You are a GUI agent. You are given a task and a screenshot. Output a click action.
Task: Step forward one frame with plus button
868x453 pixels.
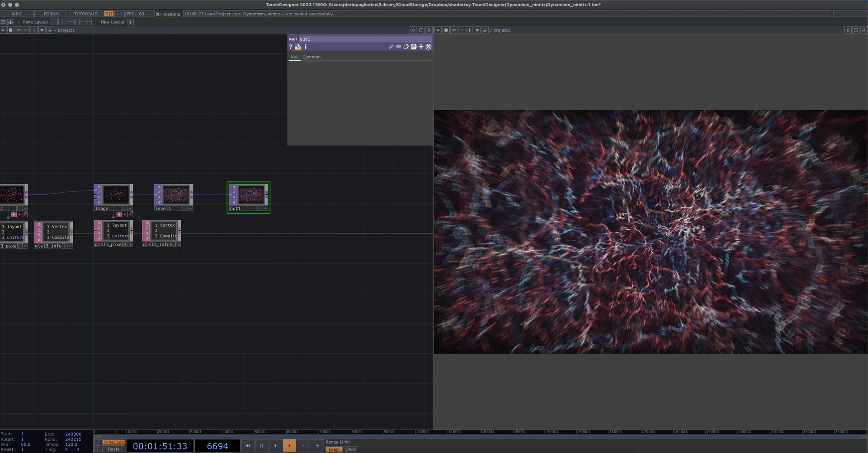[317, 446]
